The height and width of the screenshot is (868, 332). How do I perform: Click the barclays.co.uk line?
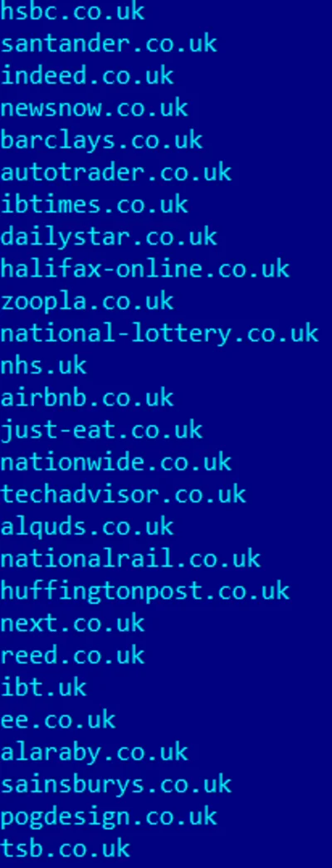pyautogui.click(x=101, y=140)
